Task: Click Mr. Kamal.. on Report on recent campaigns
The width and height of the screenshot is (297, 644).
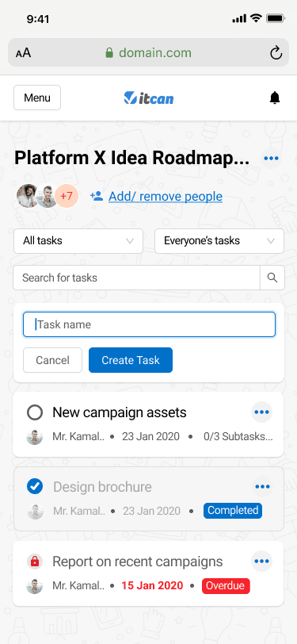Action: click(78, 586)
